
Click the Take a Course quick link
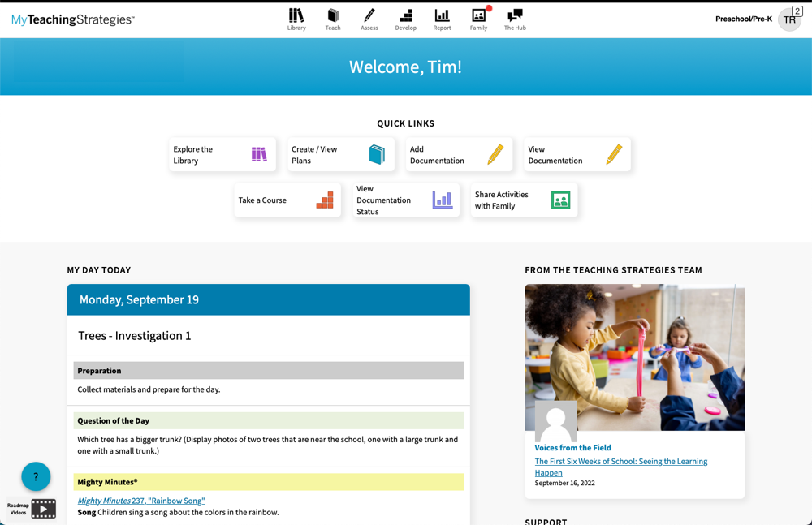point(287,200)
